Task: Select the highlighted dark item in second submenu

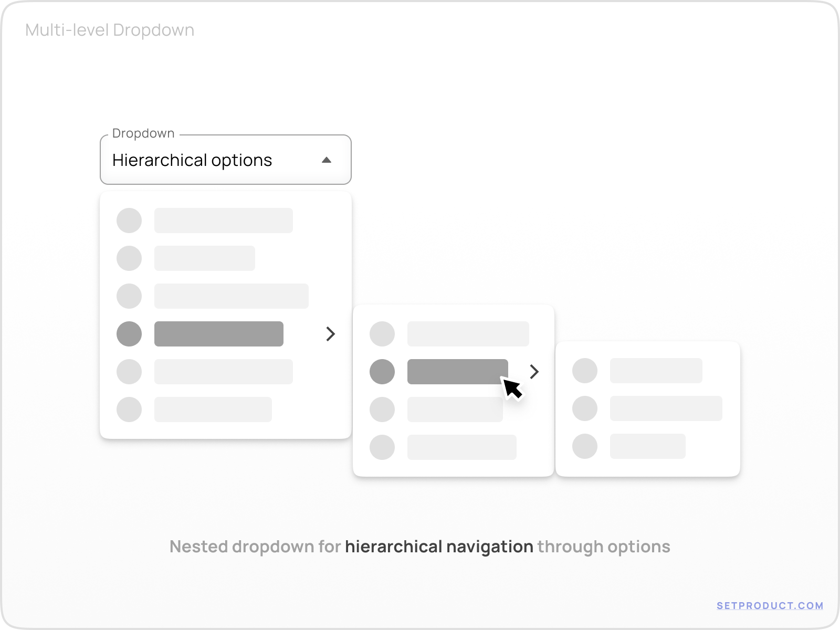Action: 451,371
